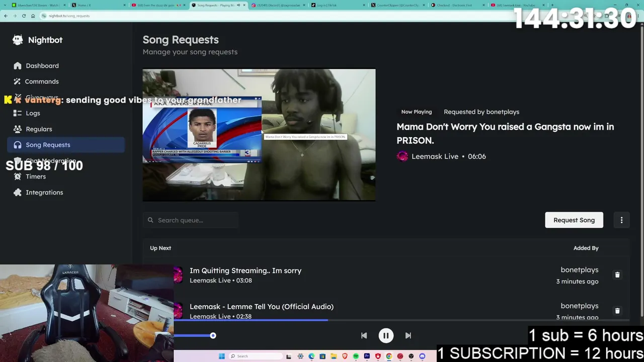Click the 'Im Quitting Streaming.. Im sorry' song title
644x362 pixels.
pyautogui.click(x=246, y=270)
